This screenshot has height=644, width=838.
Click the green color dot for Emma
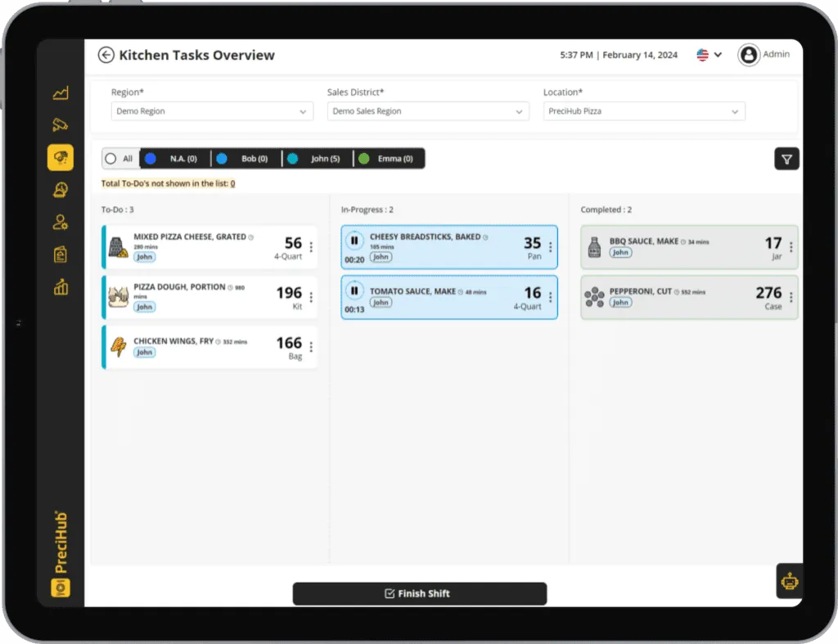pyautogui.click(x=364, y=159)
